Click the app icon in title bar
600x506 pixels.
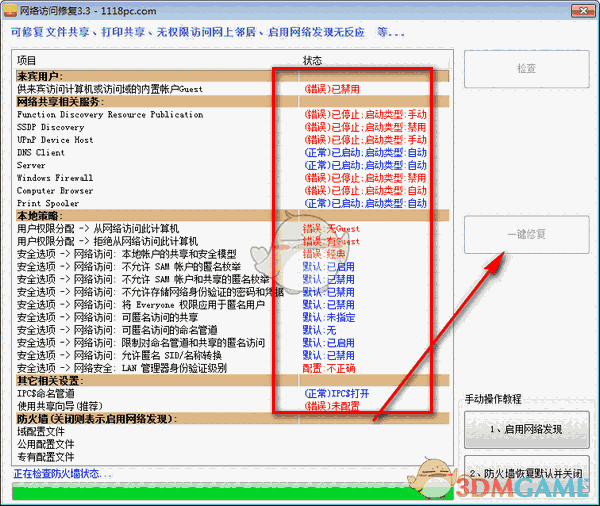(x=10, y=11)
